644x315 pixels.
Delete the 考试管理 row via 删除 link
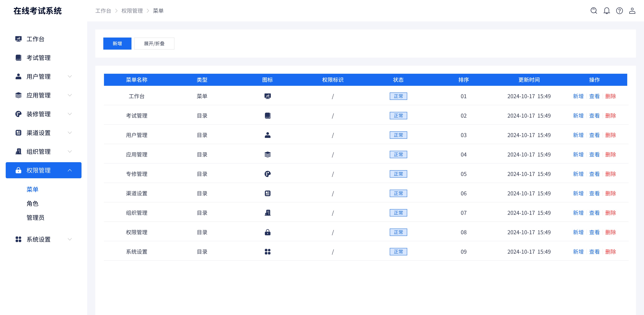610,116
